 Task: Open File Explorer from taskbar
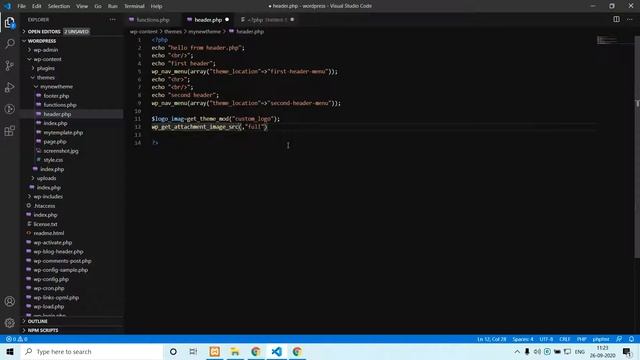click(235, 351)
